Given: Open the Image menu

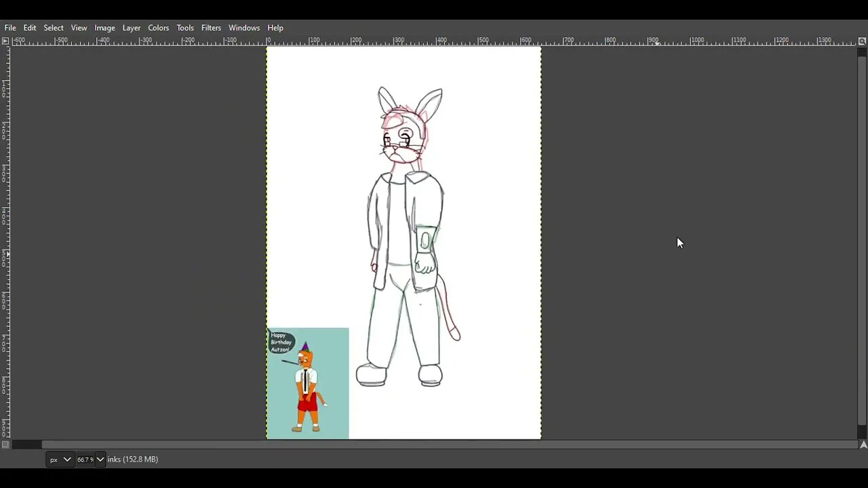Looking at the screenshot, I should 104,28.
